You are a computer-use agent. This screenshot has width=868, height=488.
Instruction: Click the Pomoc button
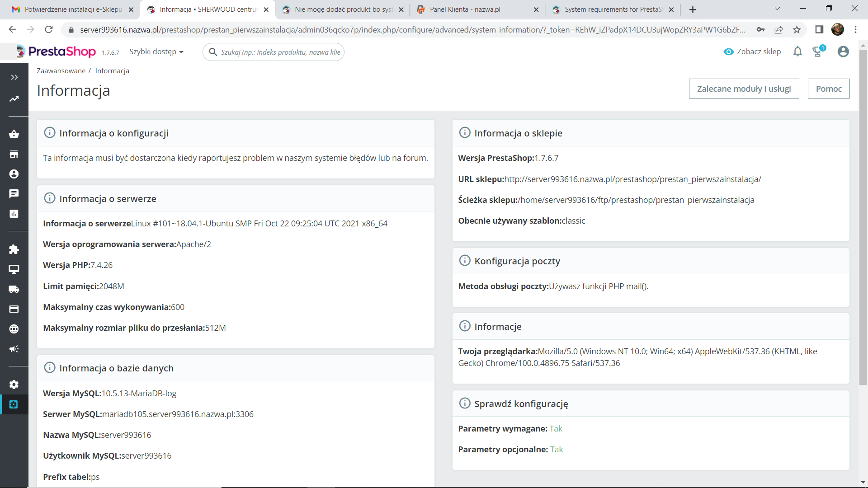pos(828,89)
